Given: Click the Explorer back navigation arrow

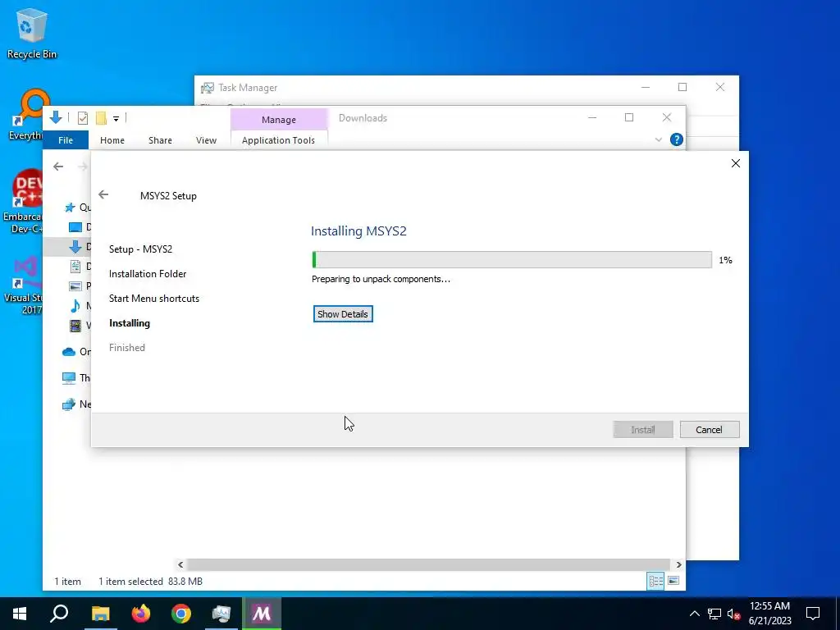Looking at the screenshot, I should point(58,167).
